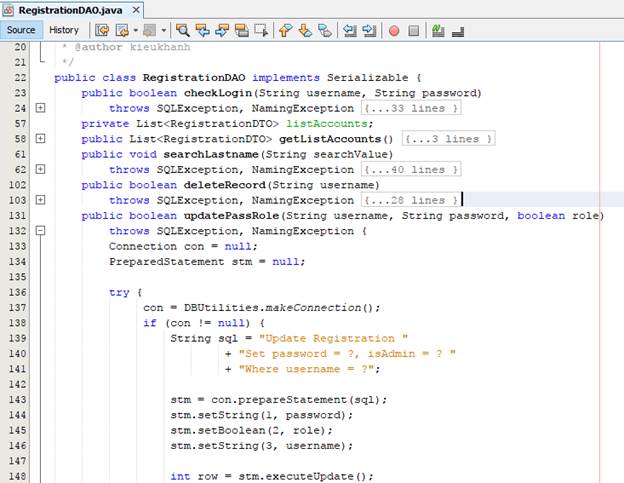Click the 'makeConnection' call on line 137
This screenshot has height=483, width=624.
pos(313,308)
